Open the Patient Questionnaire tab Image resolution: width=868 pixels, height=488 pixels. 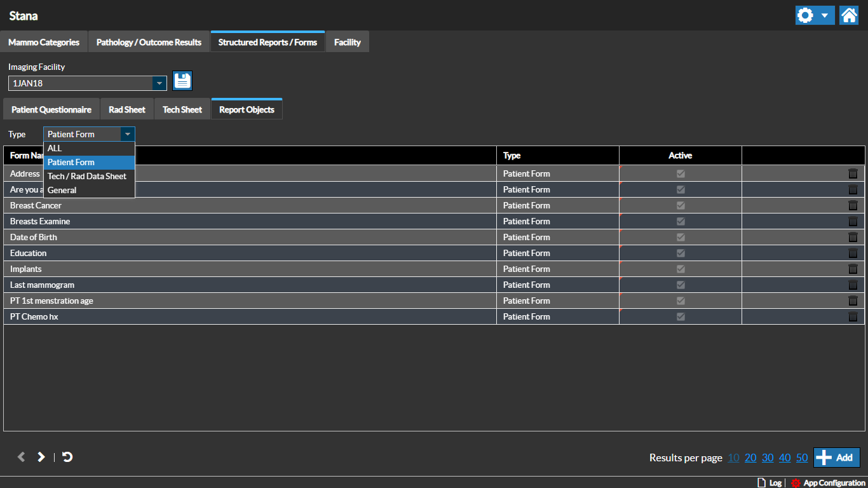coord(51,109)
